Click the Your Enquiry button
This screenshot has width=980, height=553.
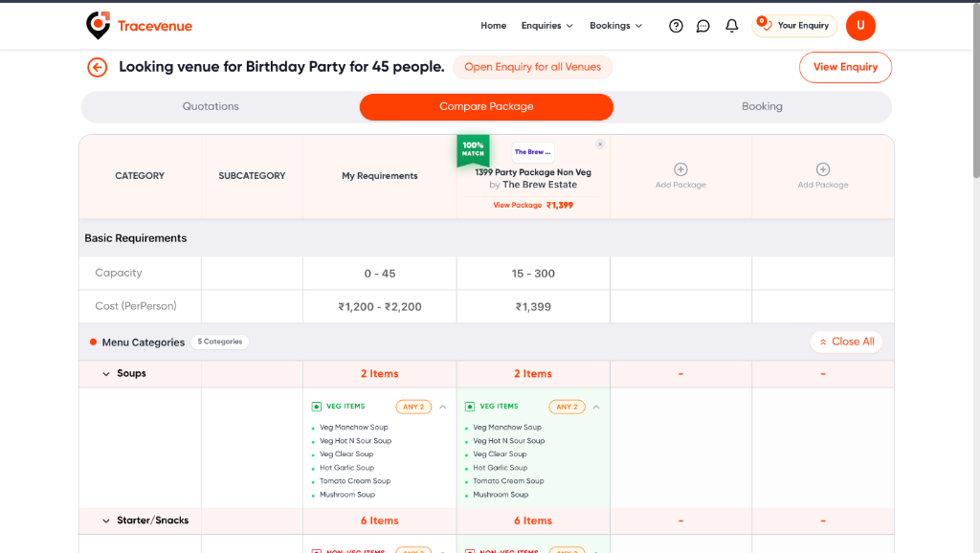(794, 26)
